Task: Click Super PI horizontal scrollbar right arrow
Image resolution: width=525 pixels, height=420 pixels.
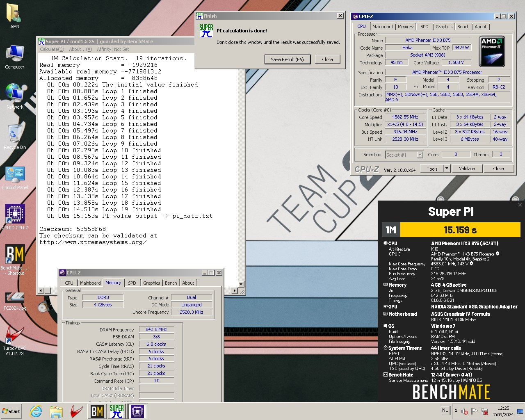Action: (x=235, y=291)
